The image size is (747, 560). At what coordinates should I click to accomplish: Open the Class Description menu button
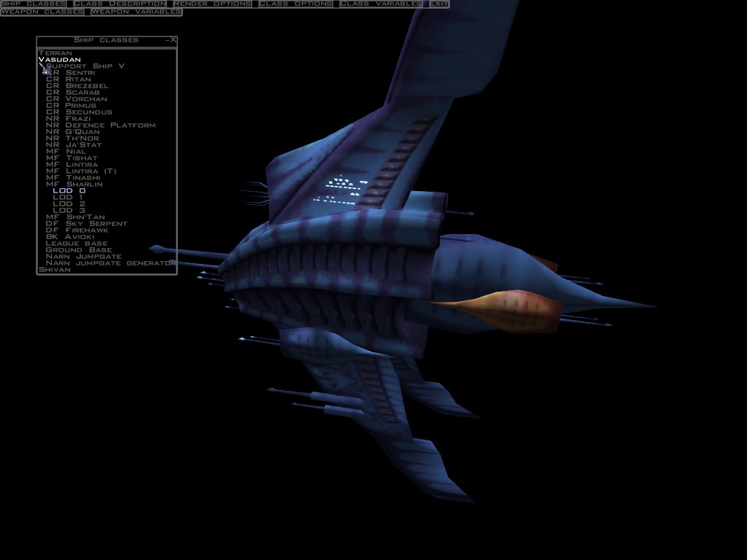(x=120, y=4)
